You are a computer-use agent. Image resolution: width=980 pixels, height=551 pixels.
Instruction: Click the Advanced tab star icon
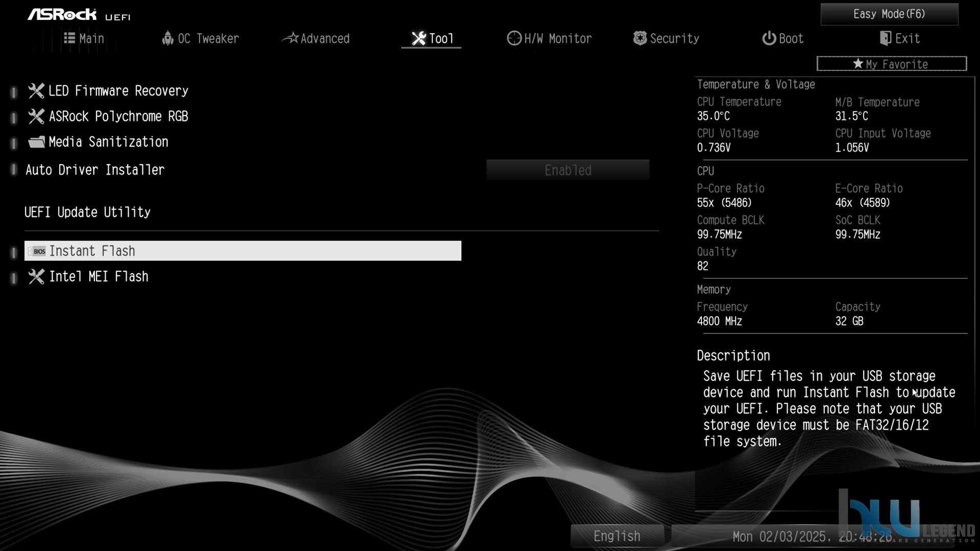click(291, 38)
